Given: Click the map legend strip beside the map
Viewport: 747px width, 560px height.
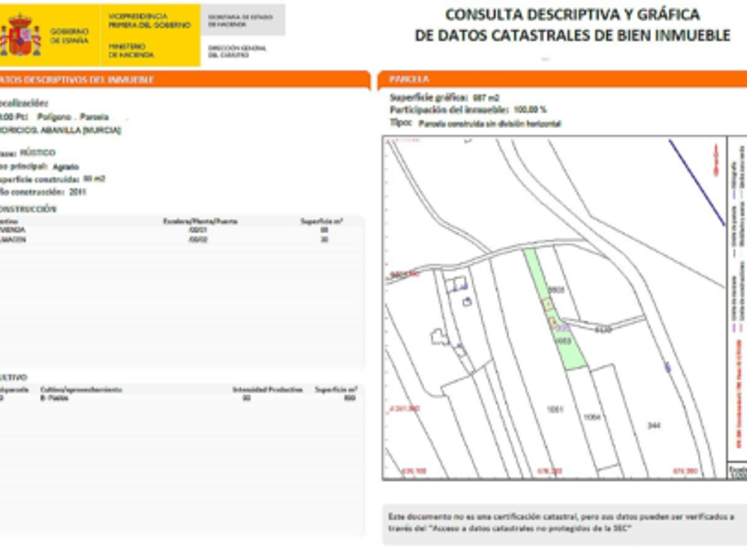Looking at the screenshot, I should tap(737, 298).
